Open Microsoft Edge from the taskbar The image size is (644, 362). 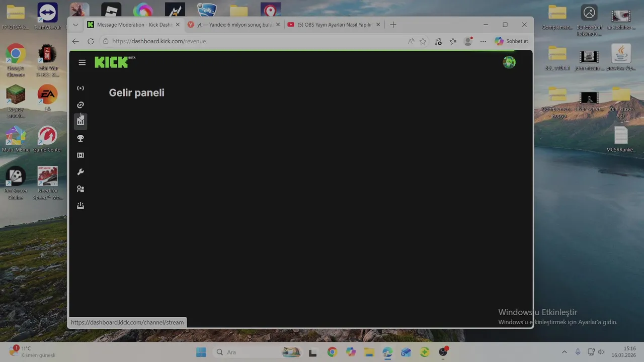pos(387,352)
